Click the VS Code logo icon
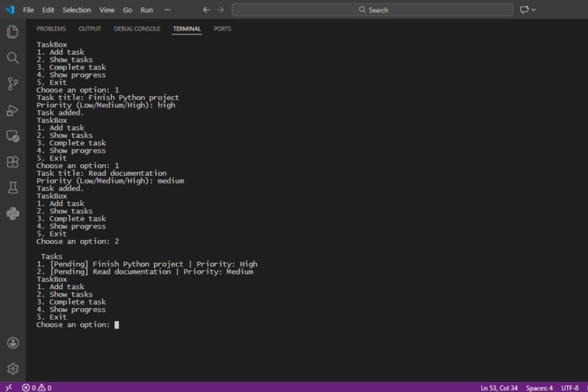Image resolution: width=588 pixels, height=392 pixels. [x=10, y=9]
